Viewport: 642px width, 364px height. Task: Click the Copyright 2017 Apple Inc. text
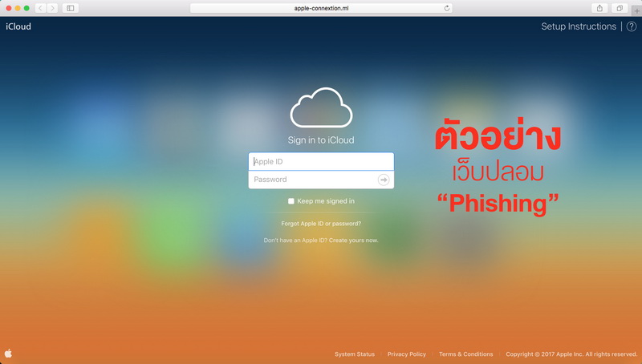[x=571, y=354]
